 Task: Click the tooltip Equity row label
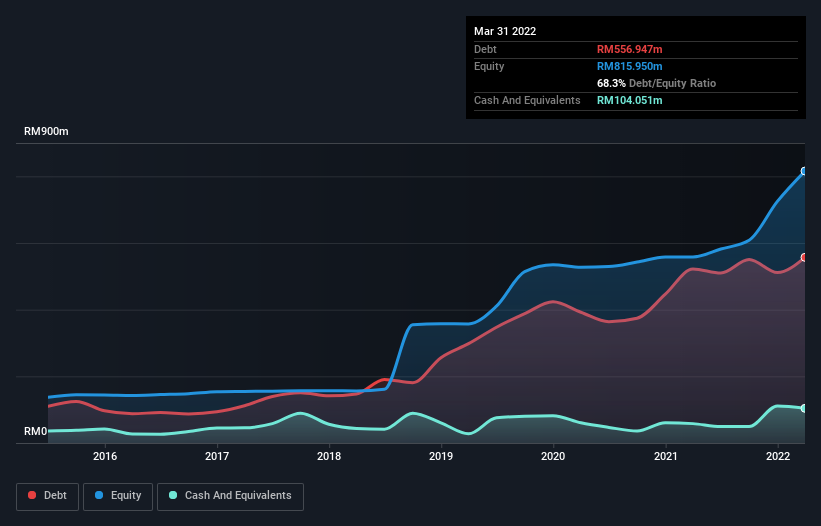(x=489, y=66)
